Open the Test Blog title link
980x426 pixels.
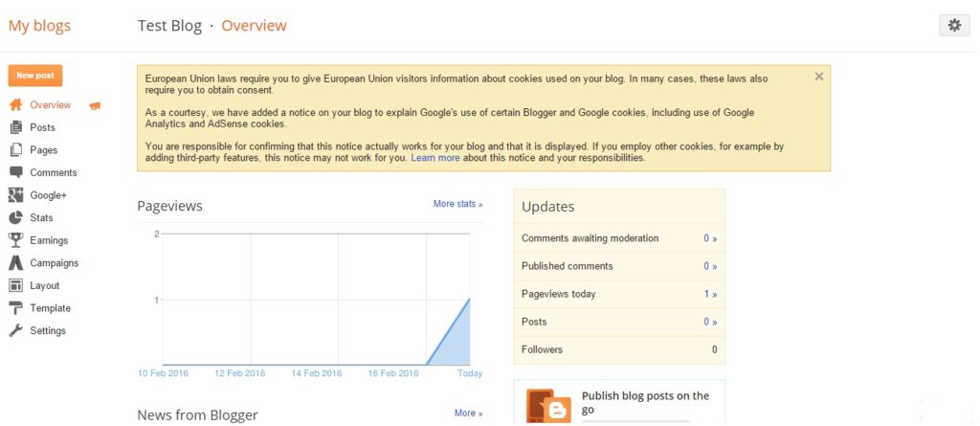click(x=169, y=26)
